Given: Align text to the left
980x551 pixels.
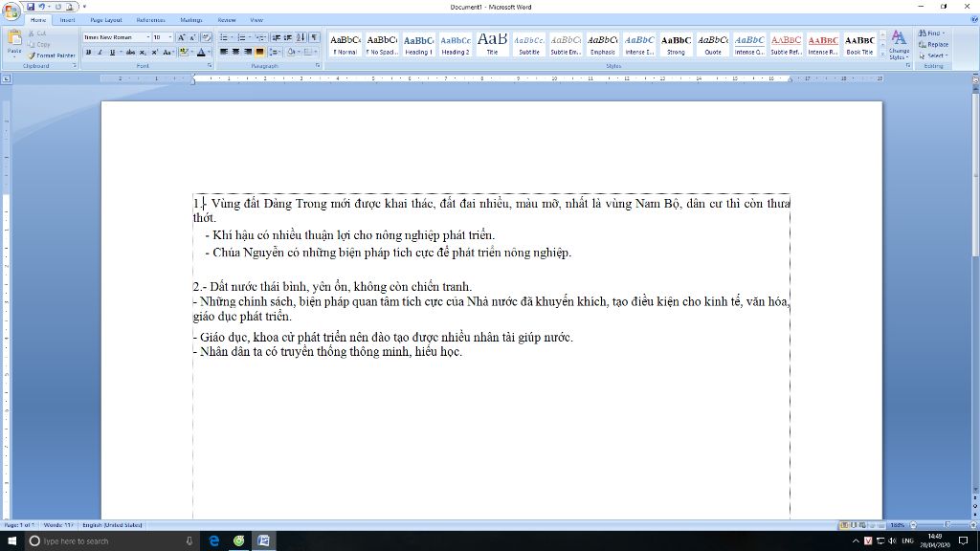Looking at the screenshot, I should pos(224,52).
